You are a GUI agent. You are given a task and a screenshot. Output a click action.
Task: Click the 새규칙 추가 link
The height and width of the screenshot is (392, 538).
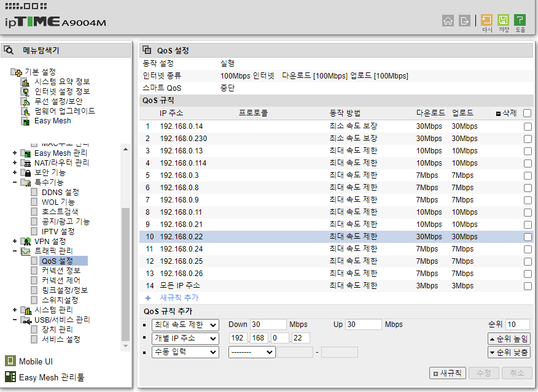coord(179,298)
